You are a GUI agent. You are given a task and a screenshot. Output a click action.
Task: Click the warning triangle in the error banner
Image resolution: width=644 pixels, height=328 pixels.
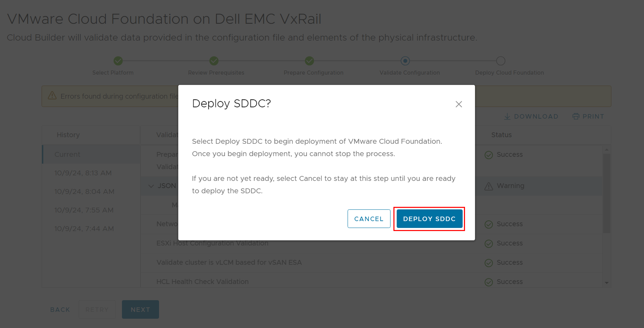tap(52, 96)
